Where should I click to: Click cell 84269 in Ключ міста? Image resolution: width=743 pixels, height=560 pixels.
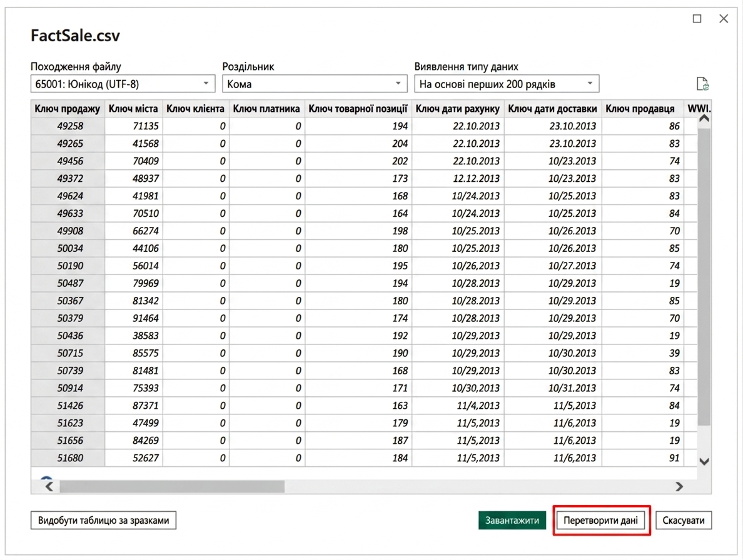coord(133,441)
